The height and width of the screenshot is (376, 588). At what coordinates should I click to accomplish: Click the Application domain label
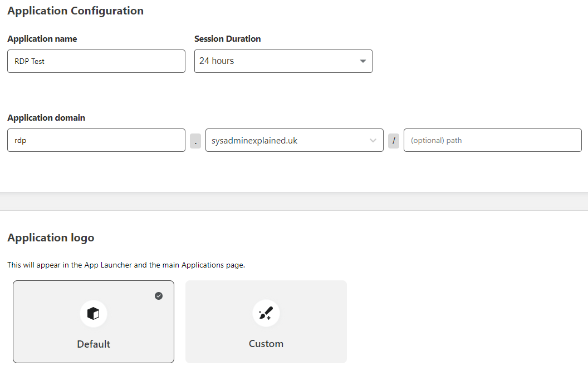click(46, 118)
